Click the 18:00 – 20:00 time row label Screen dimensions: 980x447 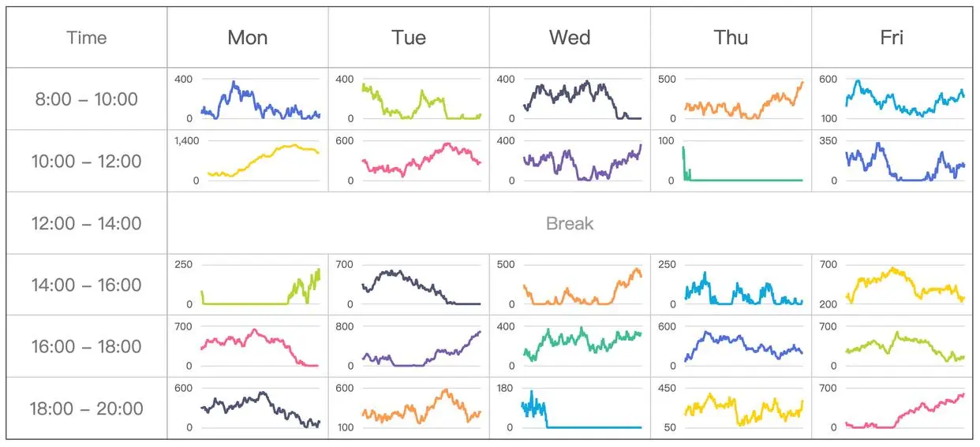(87, 408)
